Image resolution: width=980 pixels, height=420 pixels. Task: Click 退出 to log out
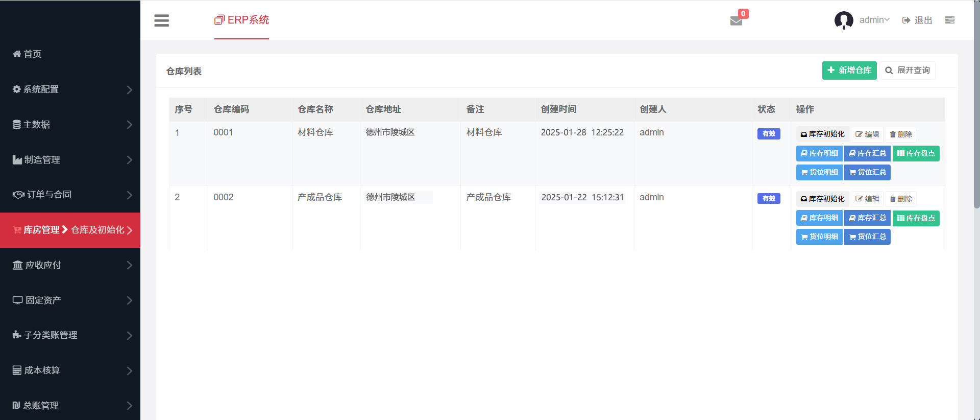pyautogui.click(x=917, y=20)
